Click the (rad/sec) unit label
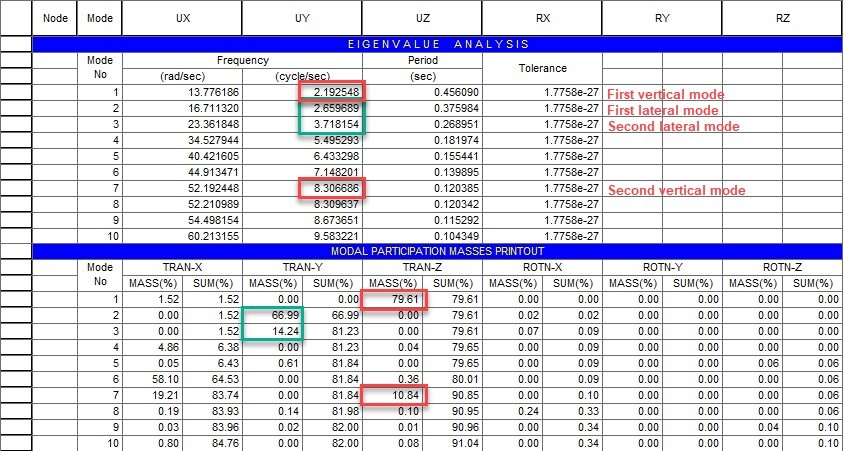 point(182,76)
